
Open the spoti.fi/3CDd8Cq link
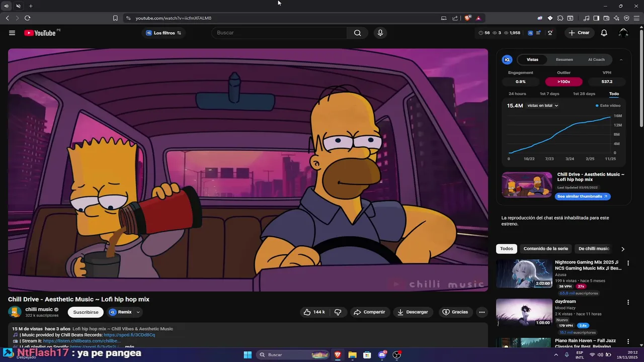(129, 335)
